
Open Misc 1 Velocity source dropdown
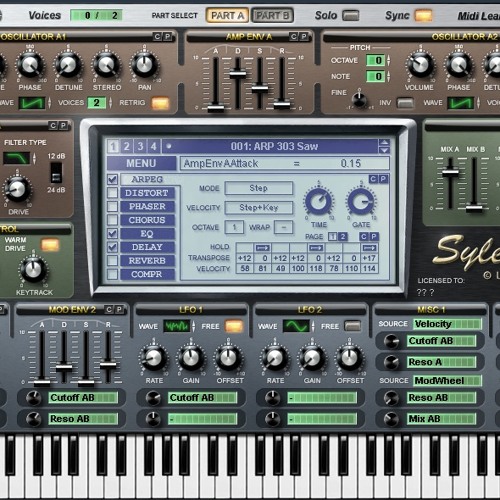pos(447,324)
